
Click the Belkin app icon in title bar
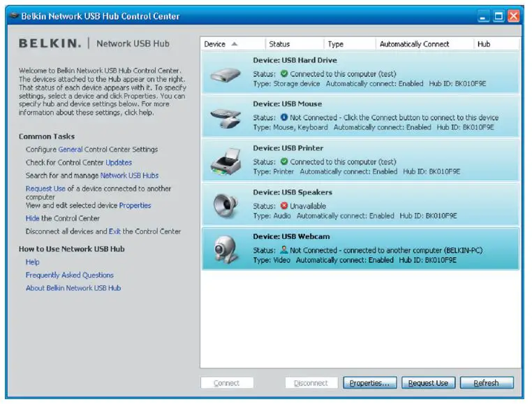(13, 15)
